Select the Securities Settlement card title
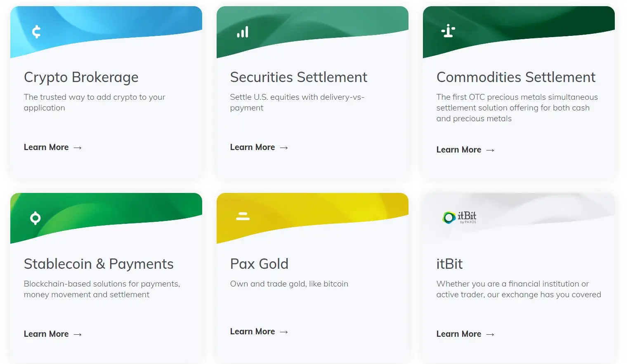This screenshot has height=364, width=628. point(299,77)
